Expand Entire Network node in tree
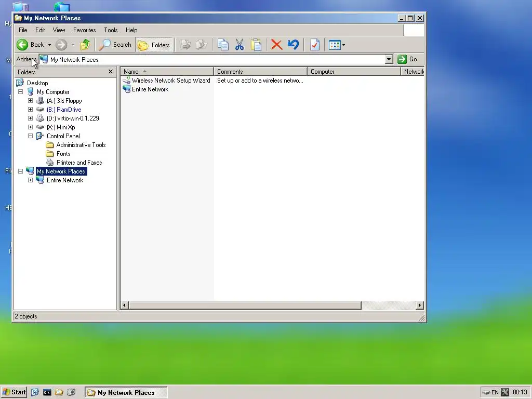Viewport: 532px width, 399px height. pos(31,180)
